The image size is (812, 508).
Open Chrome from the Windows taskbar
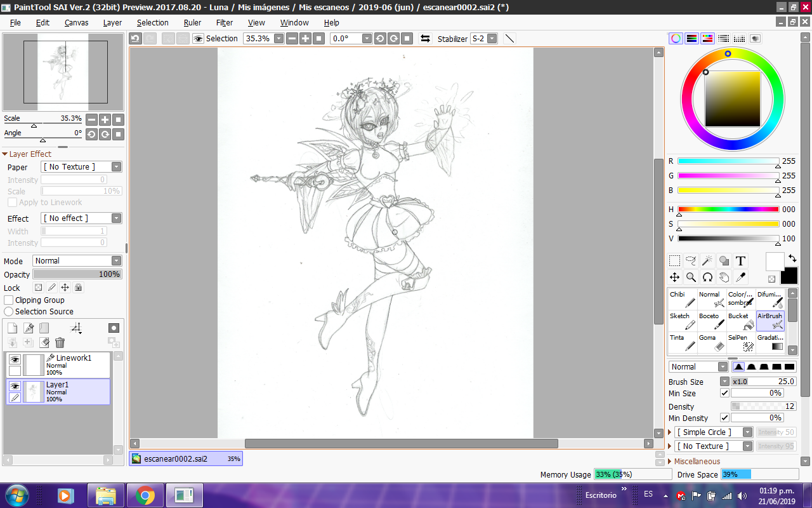point(145,495)
